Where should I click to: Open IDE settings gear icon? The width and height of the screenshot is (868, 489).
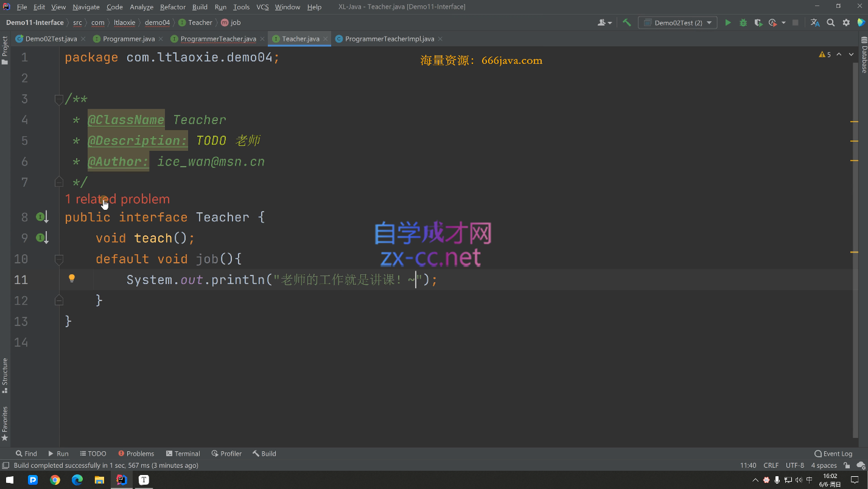point(846,23)
